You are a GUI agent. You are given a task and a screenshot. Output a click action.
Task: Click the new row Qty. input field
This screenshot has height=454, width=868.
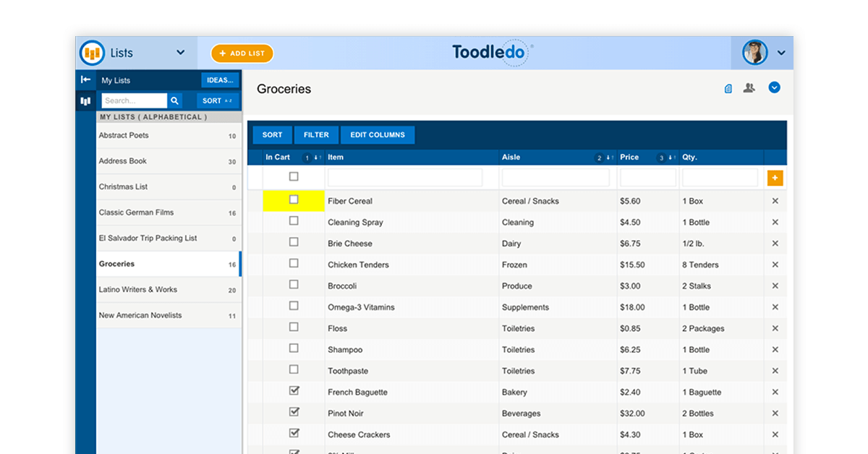pyautogui.click(x=720, y=178)
